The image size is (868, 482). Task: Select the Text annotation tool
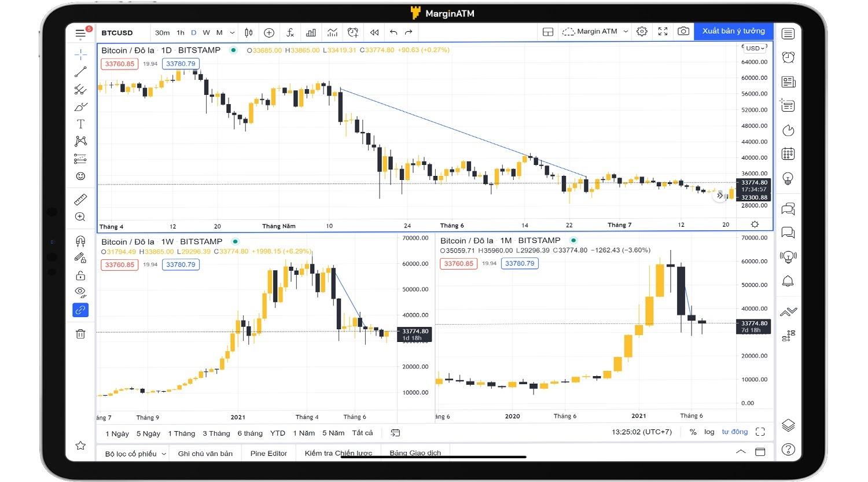click(x=80, y=124)
